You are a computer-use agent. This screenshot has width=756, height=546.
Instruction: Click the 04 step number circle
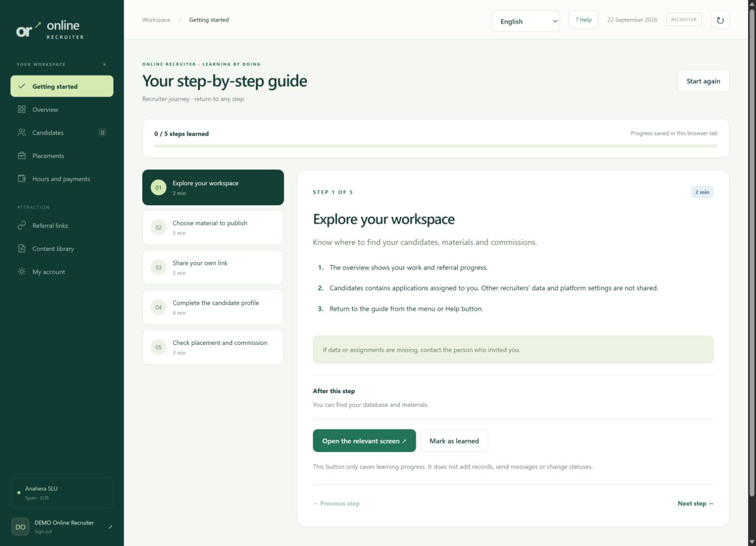click(158, 307)
